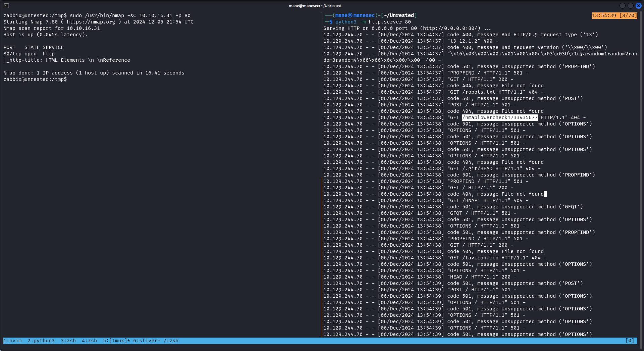
Task: Click the '80/tcp open http' result line
Action: point(29,54)
